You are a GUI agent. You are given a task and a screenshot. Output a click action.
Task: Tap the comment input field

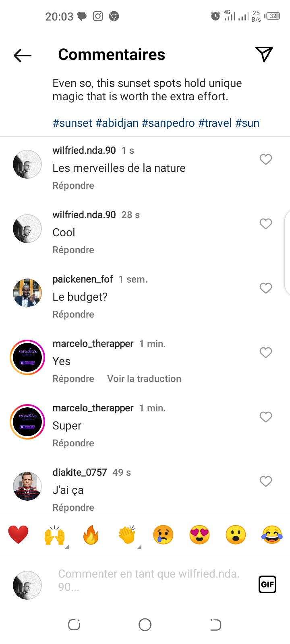(x=149, y=580)
